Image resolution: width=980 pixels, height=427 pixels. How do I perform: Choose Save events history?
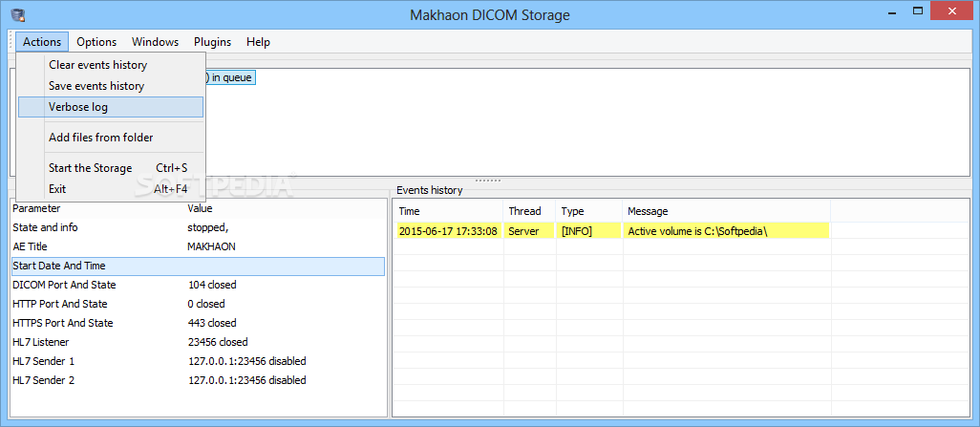[x=111, y=86]
